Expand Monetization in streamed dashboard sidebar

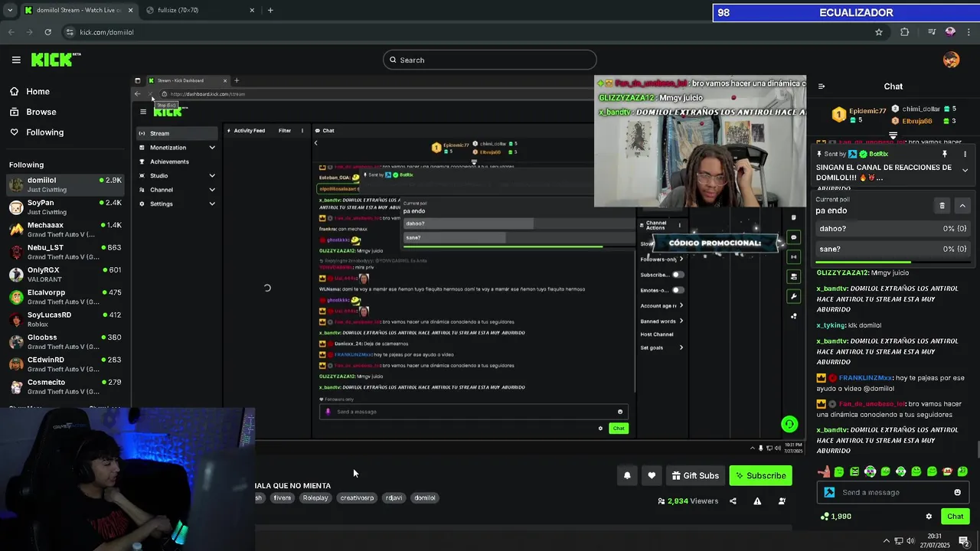pyautogui.click(x=212, y=148)
